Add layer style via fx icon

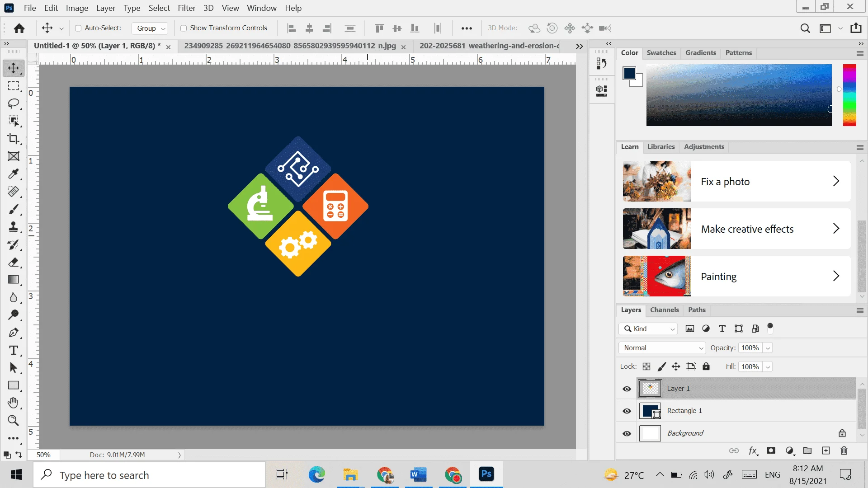tap(753, 450)
